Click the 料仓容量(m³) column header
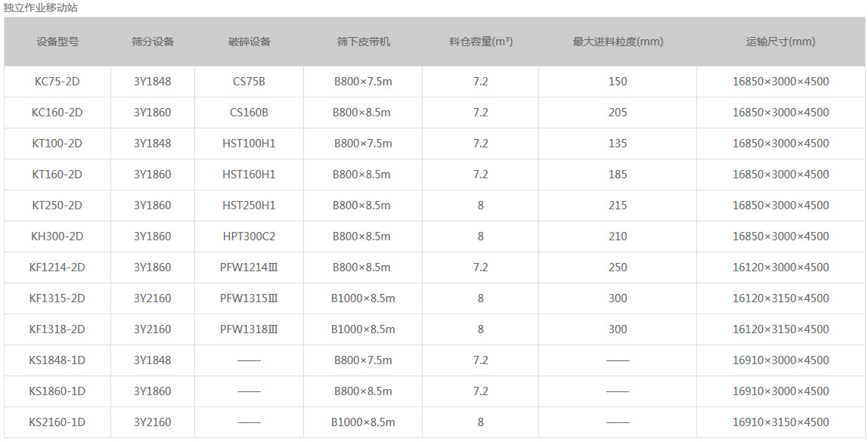This screenshot has height=442, width=868. [x=480, y=42]
